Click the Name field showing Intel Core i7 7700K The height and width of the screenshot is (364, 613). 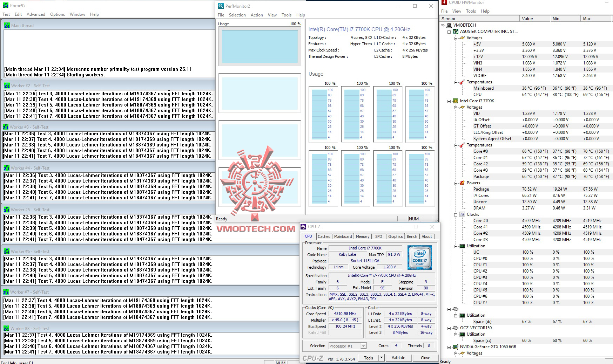(x=365, y=248)
